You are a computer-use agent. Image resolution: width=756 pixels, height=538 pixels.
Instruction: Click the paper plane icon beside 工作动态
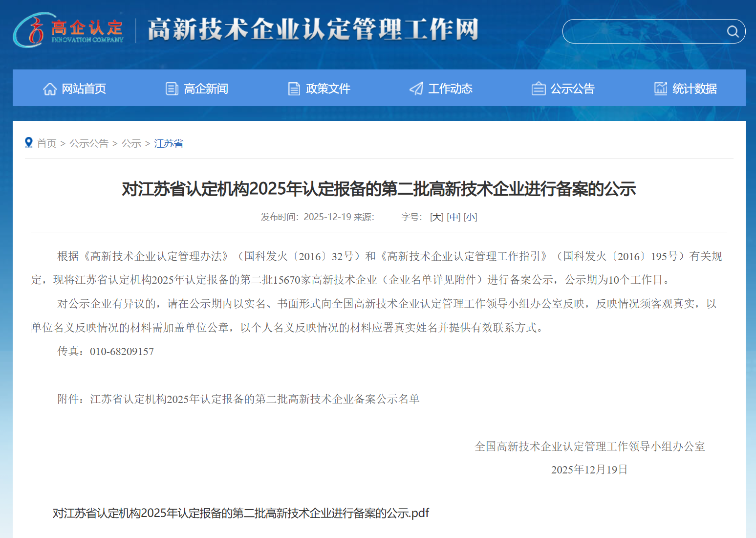click(x=416, y=89)
